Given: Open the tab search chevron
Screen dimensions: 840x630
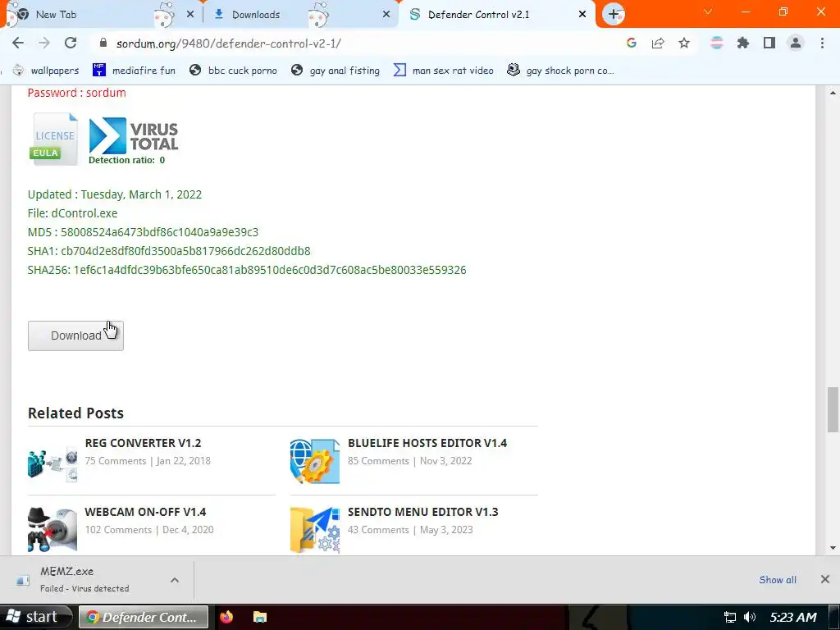Looking at the screenshot, I should pos(708,11).
